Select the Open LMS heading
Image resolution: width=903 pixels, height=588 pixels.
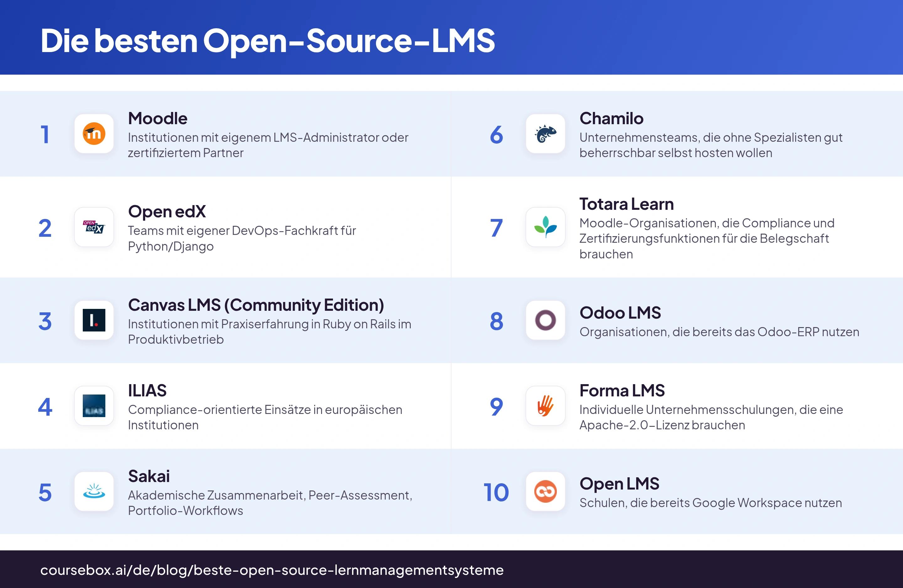pyautogui.click(x=620, y=484)
